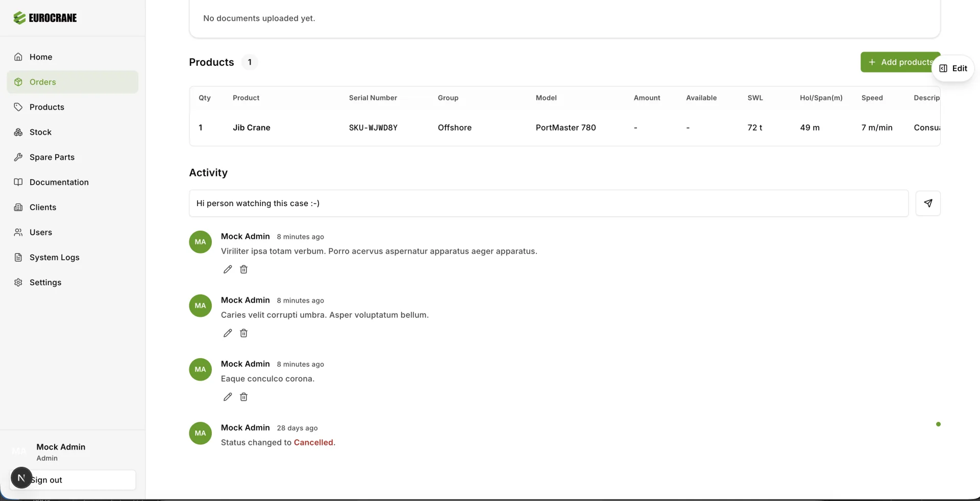Open Documentation from the sidebar
The height and width of the screenshot is (501, 980).
click(59, 182)
